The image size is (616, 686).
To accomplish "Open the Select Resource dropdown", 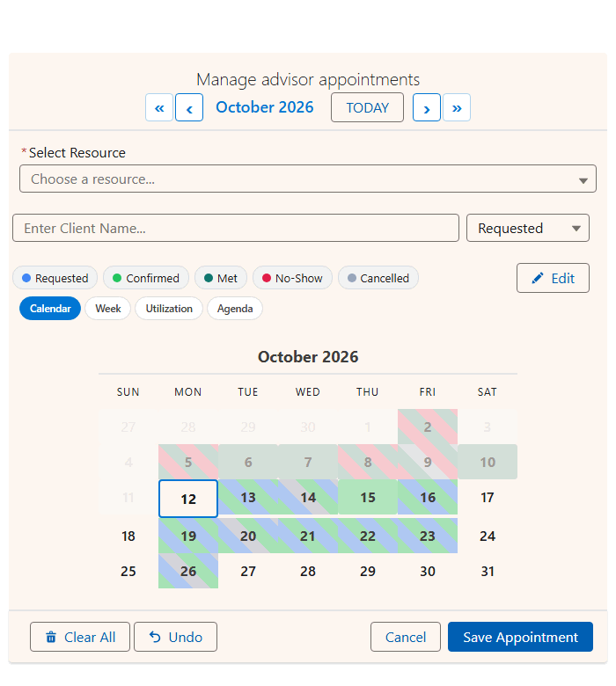I will tap(308, 179).
